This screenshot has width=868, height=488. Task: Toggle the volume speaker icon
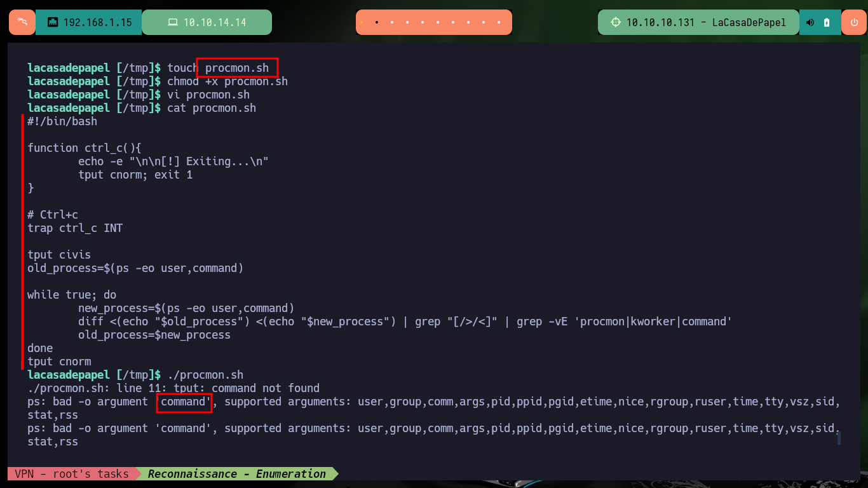tap(810, 22)
